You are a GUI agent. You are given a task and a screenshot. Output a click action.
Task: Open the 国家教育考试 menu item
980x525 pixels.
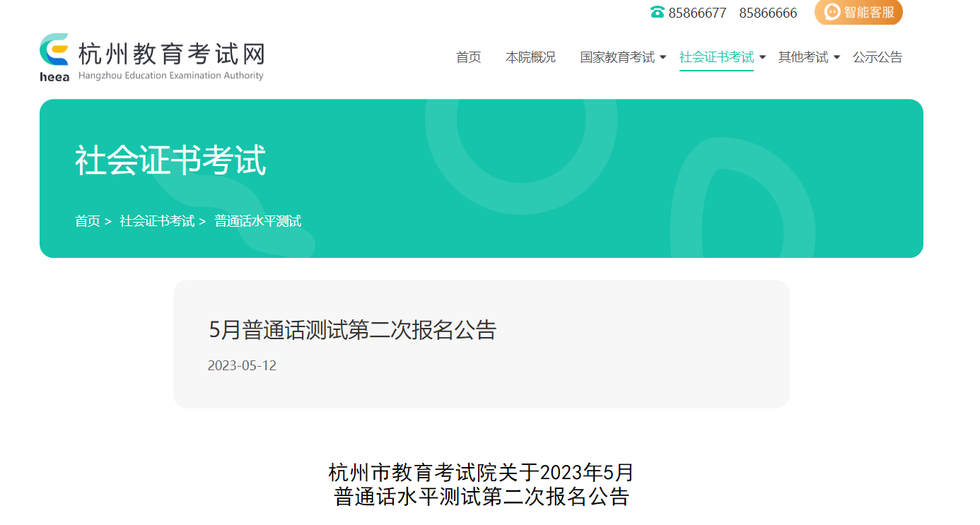[617, 57]
